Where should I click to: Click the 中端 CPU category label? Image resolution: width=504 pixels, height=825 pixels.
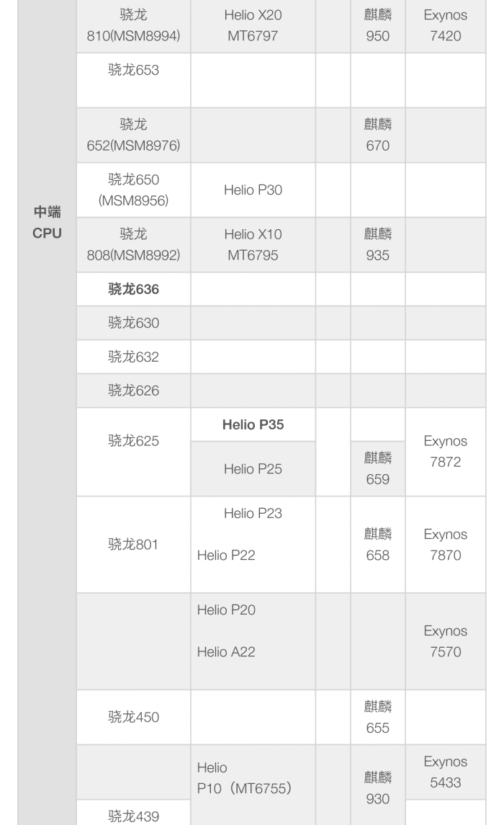[x=48, y=223]
